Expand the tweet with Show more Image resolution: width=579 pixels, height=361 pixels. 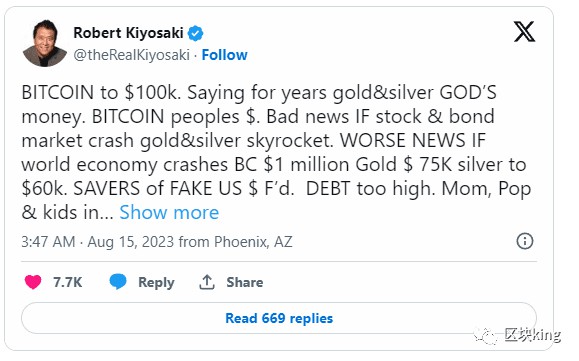pyautogui.click(x=169, y=213)
